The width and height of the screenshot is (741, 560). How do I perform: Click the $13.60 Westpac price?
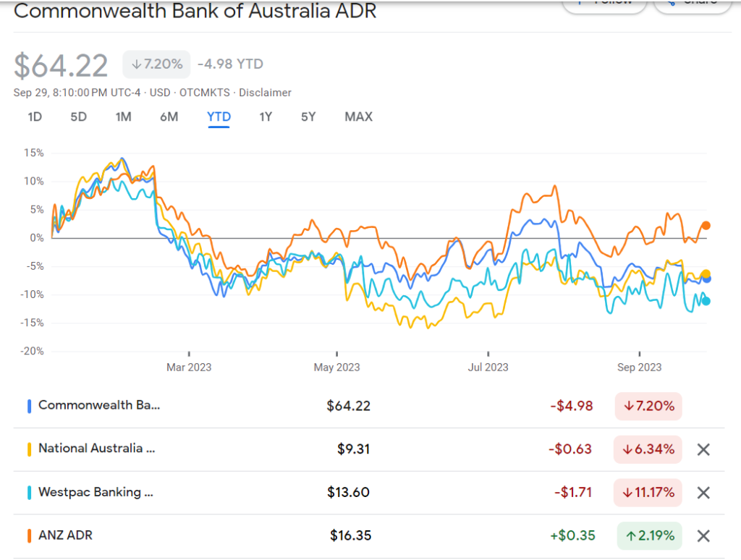(348, 493)
